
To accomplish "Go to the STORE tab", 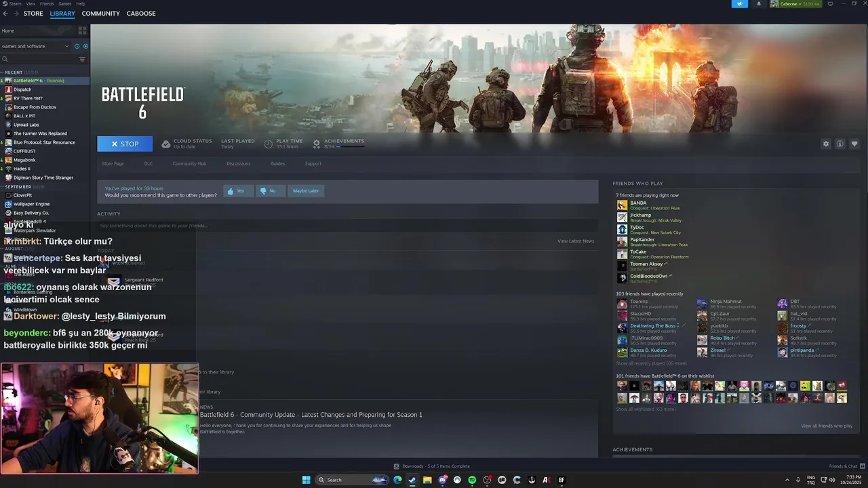I will (x=33, y=14).
